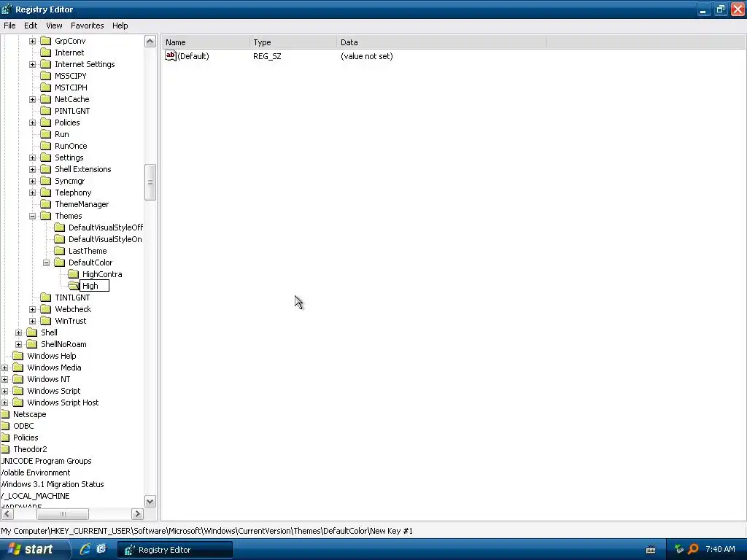Expand the Internet Settings key

pos(32,64)
